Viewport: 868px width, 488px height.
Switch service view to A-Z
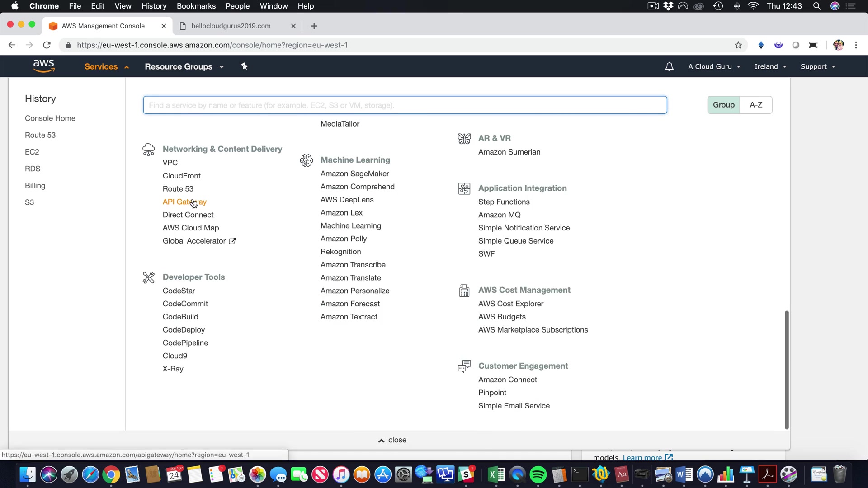point(755,105)
